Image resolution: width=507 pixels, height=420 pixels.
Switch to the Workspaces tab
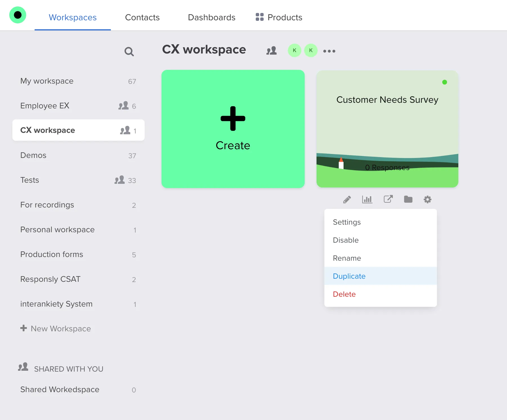[x=73, y=17]
